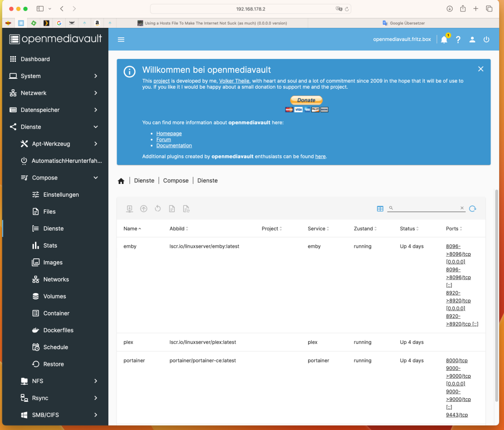Expand the NFS menu

click(55, 381)
